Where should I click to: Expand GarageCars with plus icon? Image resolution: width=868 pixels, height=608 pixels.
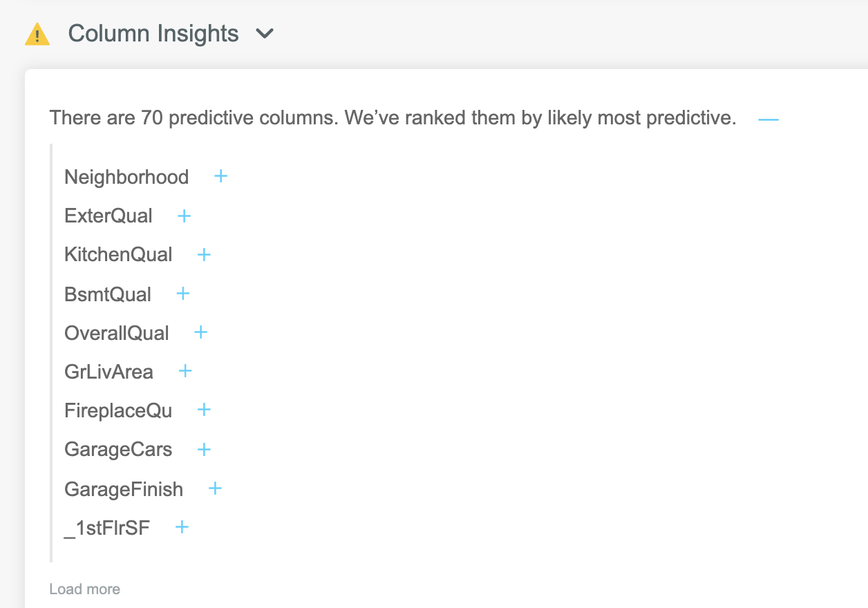tap(204, 449)
